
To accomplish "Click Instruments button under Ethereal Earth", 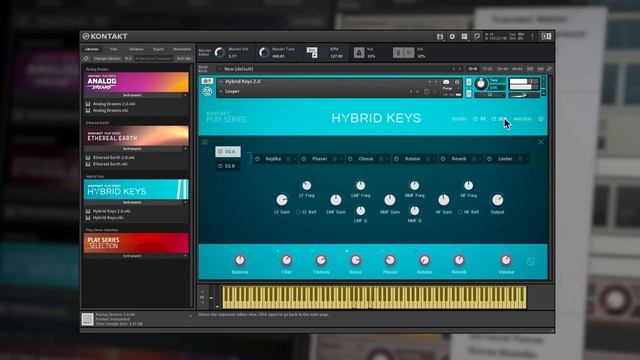I will (x=132, y=149).
